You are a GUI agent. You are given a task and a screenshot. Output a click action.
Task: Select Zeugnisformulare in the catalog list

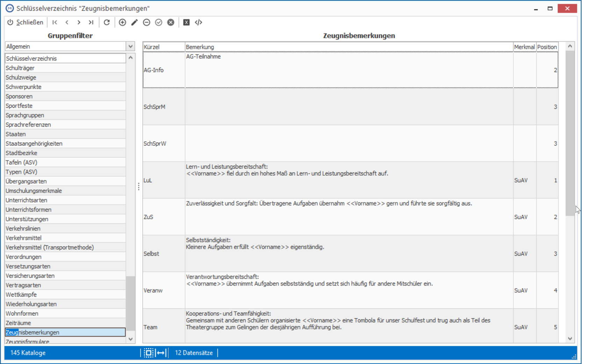tap(65, 341)
